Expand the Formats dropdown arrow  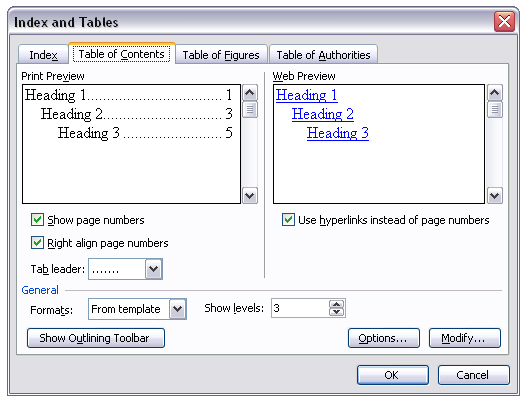pos(177,309)
